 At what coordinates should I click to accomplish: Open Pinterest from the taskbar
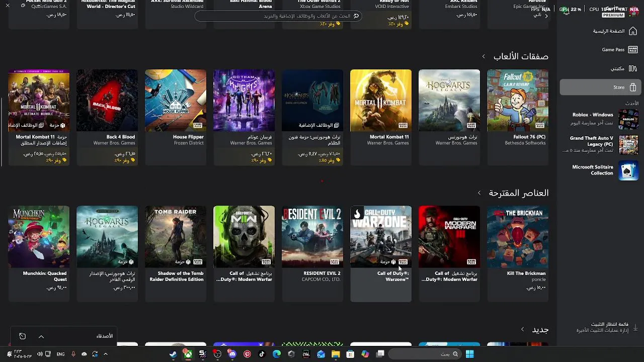coord(247,354)
